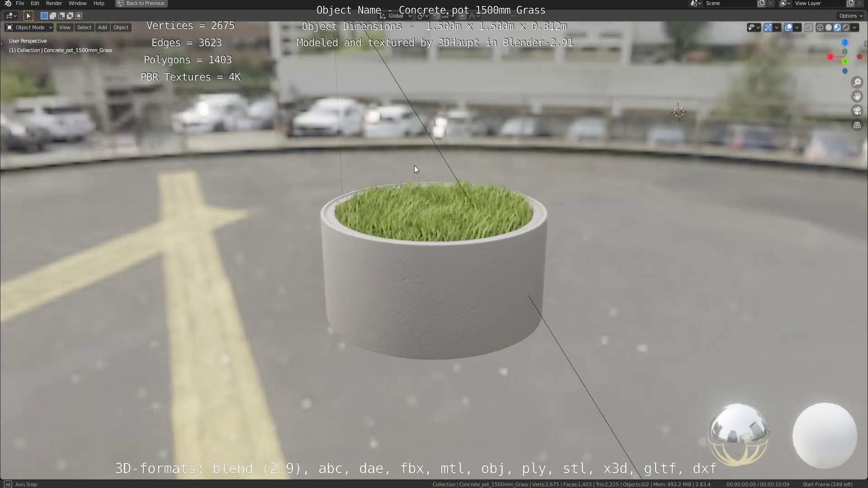The image size is (868, 488).
Task: Choose the Extend selection mode
Action: (x=52, y=16)
